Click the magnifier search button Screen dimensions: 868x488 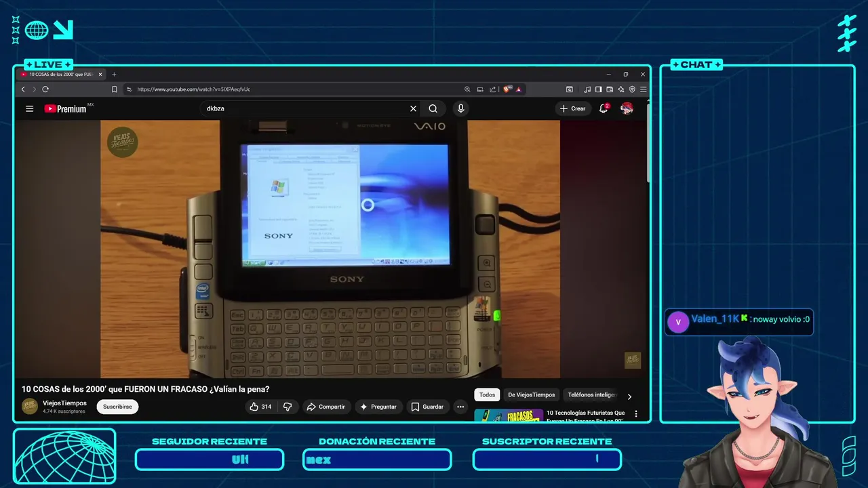[433, 108]
